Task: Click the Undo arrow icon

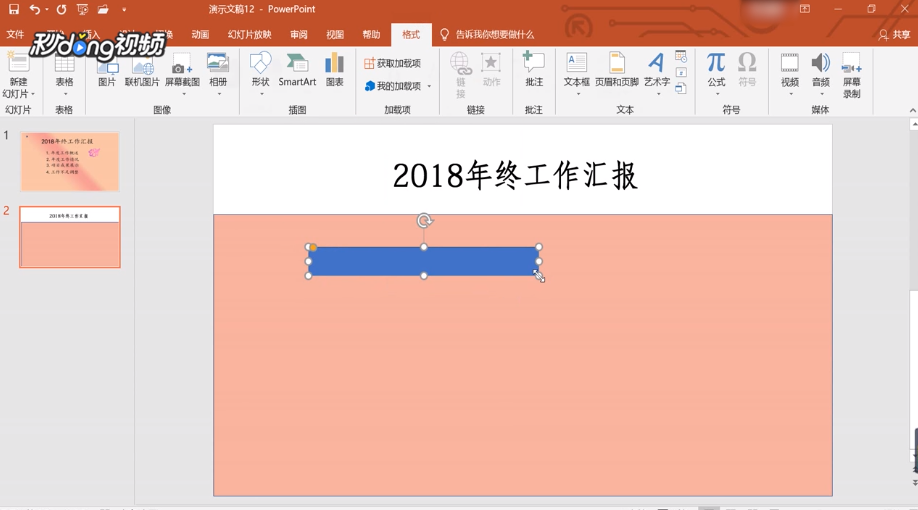Action: 35,9
